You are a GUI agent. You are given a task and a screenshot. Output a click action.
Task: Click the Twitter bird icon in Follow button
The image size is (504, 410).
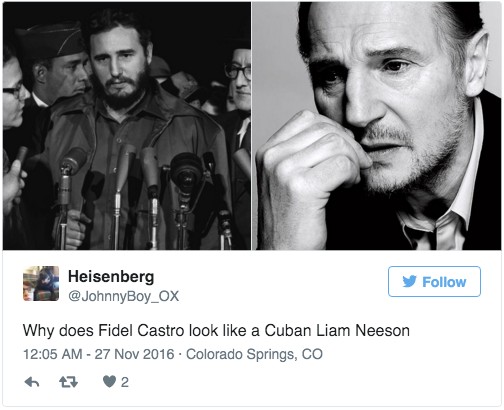point(410,282)
